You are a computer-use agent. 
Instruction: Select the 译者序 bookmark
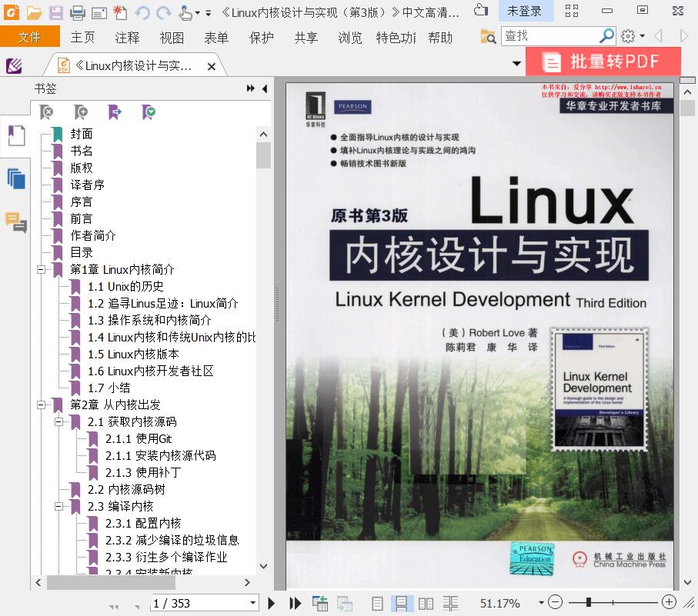(x=87, y=185)
